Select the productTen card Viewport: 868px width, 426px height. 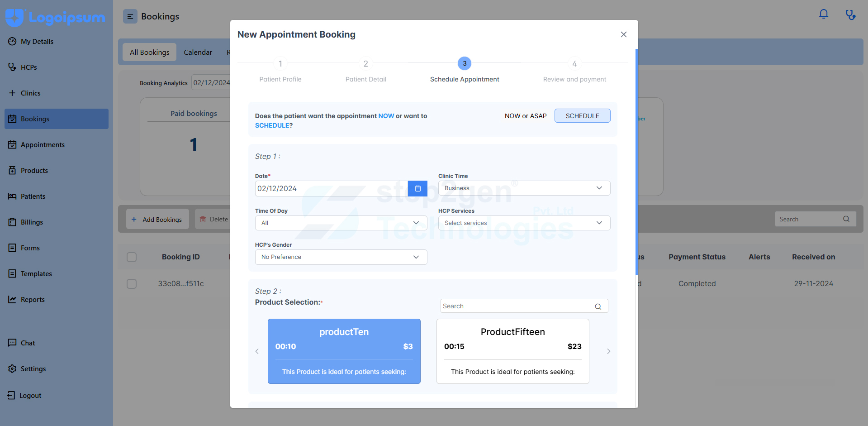(344, 351)
